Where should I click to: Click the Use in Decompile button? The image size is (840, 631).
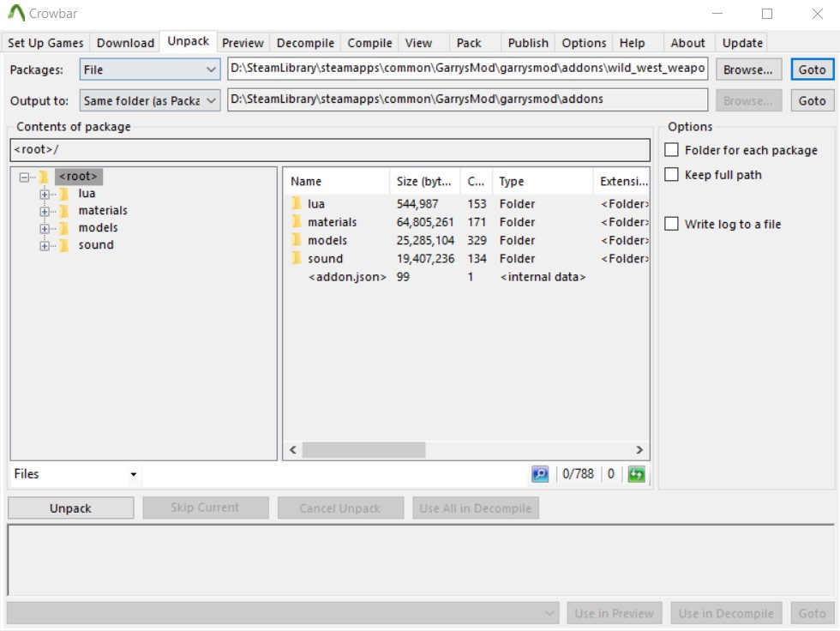(x=727, y=613)
